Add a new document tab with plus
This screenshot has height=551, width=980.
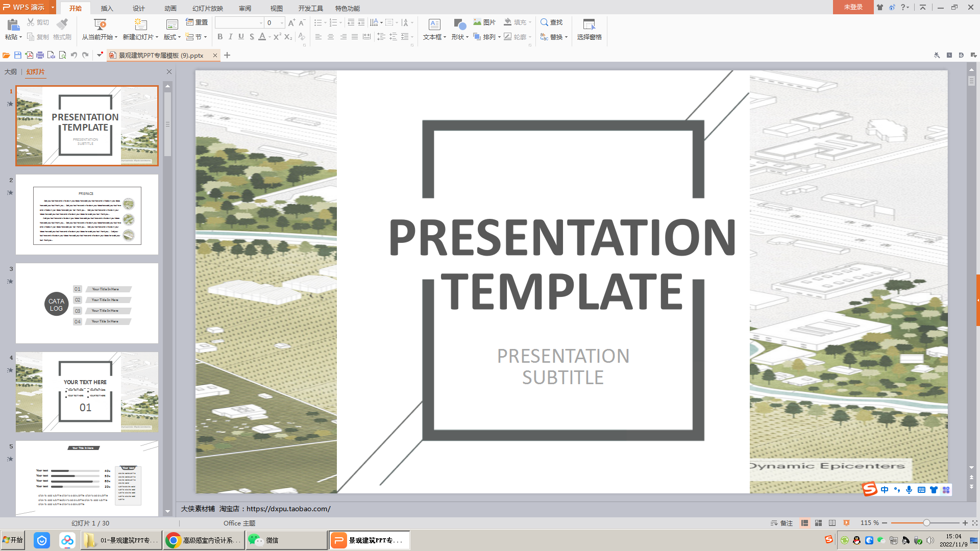point(227,55)
